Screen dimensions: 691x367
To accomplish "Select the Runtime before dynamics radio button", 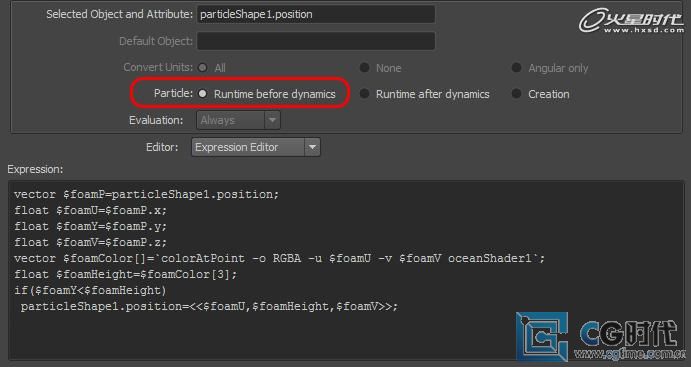I will (203, 94).
